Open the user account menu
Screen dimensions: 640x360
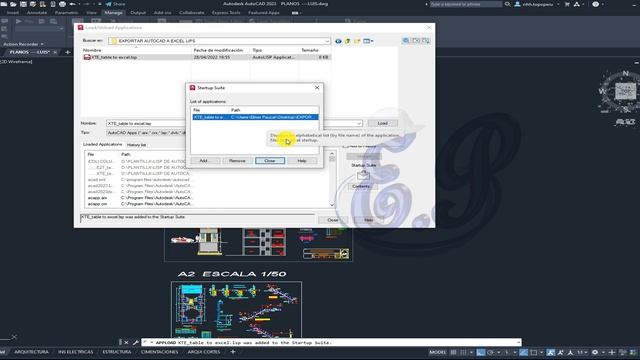click(x=537, y=4)
